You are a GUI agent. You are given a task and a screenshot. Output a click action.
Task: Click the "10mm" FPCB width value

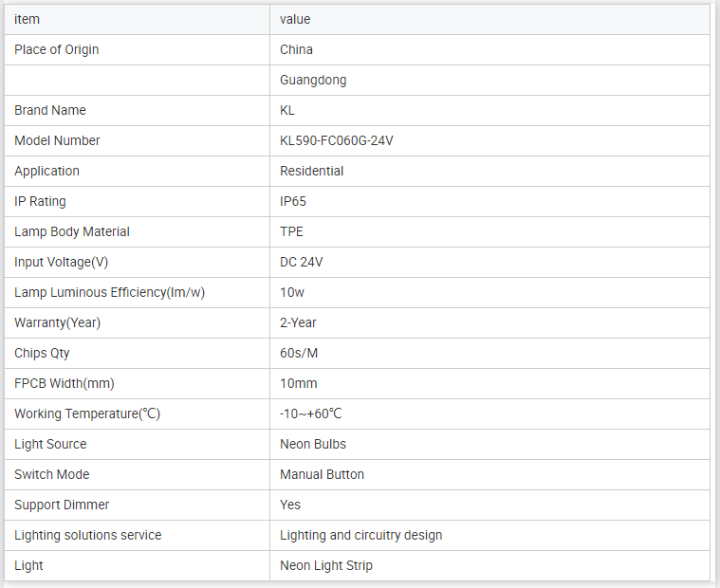[299, 383]
